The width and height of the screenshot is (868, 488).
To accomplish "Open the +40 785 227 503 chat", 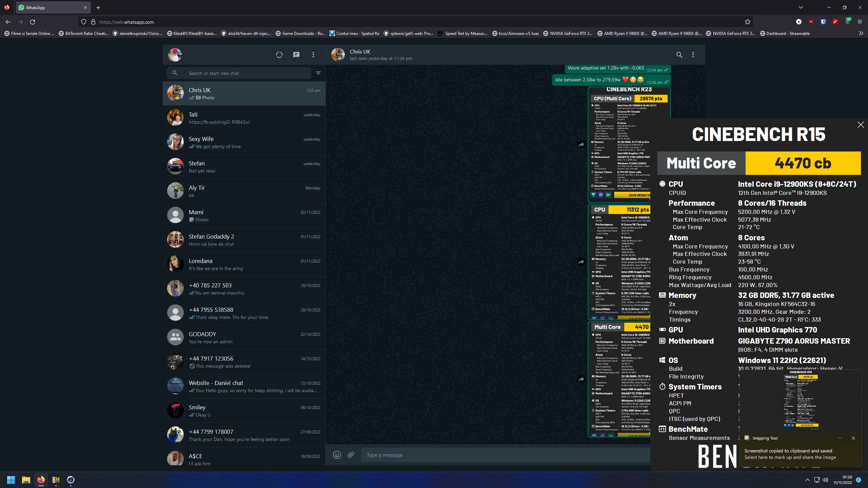I will coord(244,289).
